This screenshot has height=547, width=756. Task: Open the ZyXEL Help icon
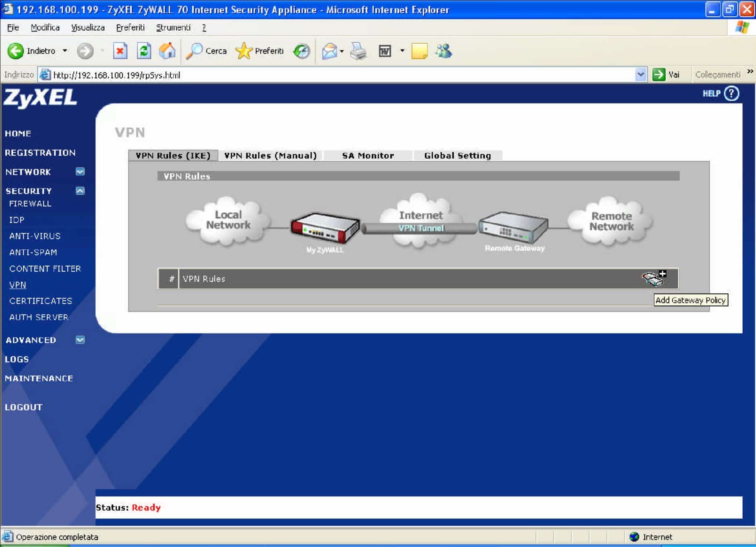click(x=731, y=93)
